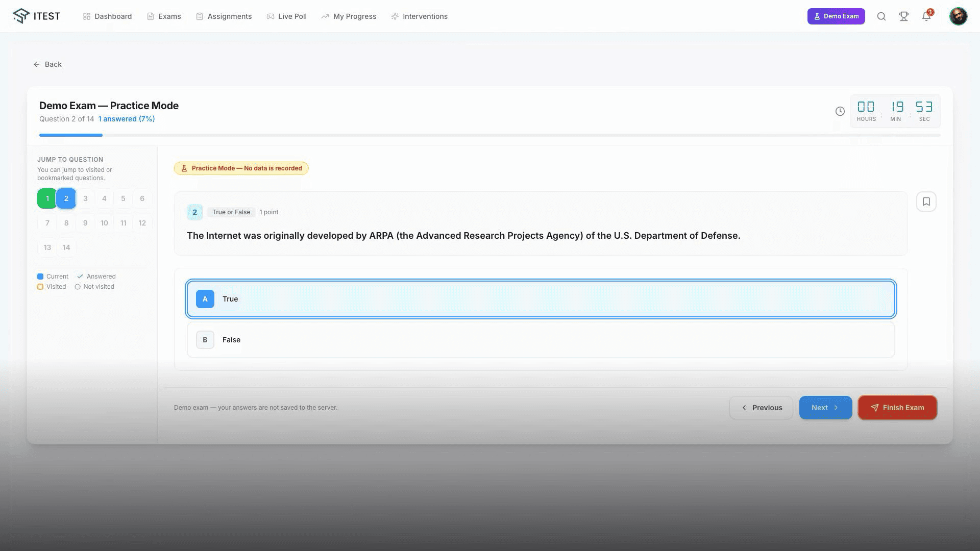Click the 'Question 2 of 14' text
The height and width of the screenshot is (551, 980).
click(x=67, y=119)
